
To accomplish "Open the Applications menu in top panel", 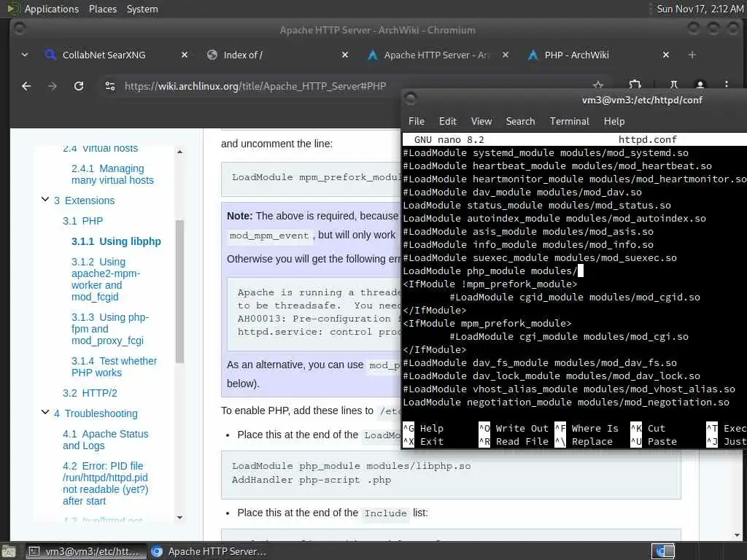I will tap(52, 9).
